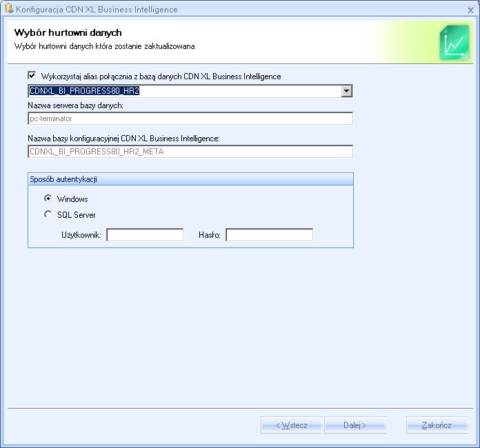The height and width of the screenshot is (448, 480).
Task: Select SQL Server authentication radio button
Action: (x=48, y=214)
